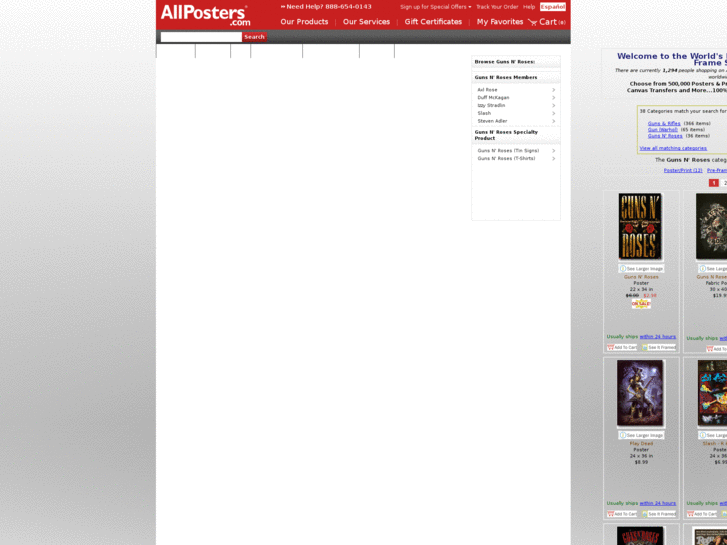The image size is (727, 545).
Task: Open the Guns N' Roses logo poster thumbnail
Action: point(640,226)
